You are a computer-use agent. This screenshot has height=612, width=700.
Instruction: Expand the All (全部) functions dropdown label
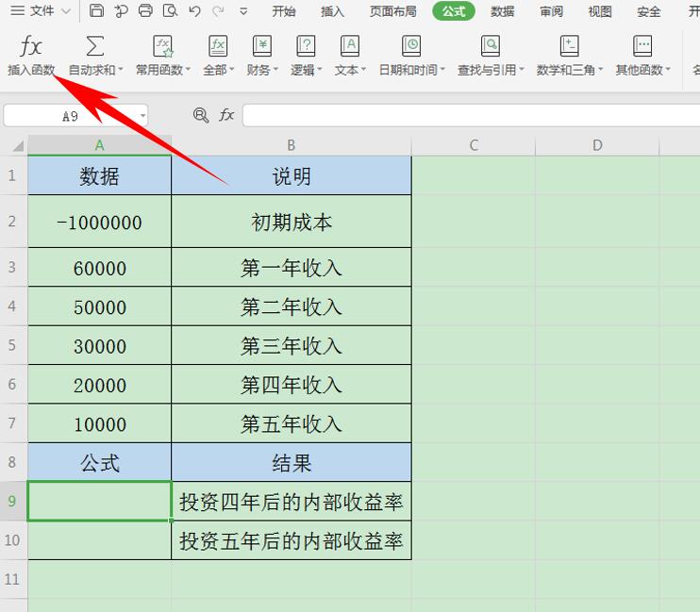pos(218,70)
